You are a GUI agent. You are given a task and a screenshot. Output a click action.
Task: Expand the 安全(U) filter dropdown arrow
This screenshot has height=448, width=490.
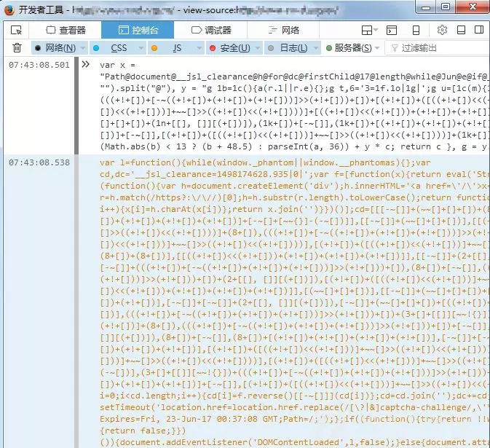[258, 48]
